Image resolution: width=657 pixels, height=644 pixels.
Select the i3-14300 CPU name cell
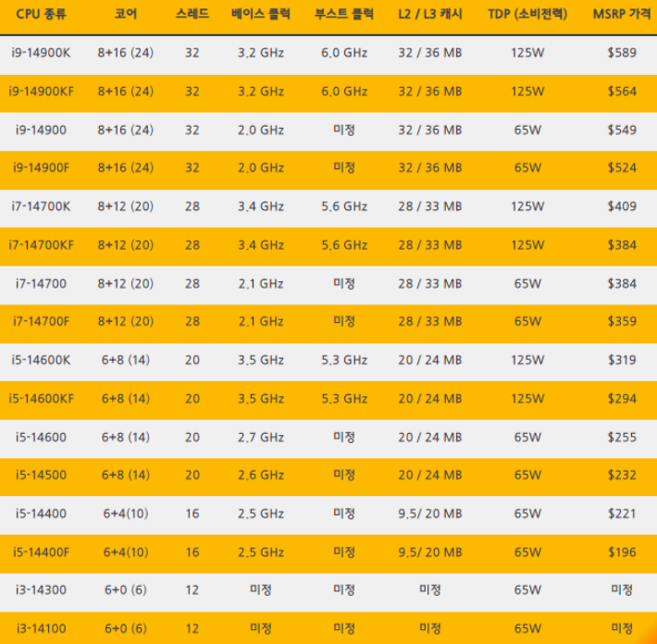click(41, 590)
